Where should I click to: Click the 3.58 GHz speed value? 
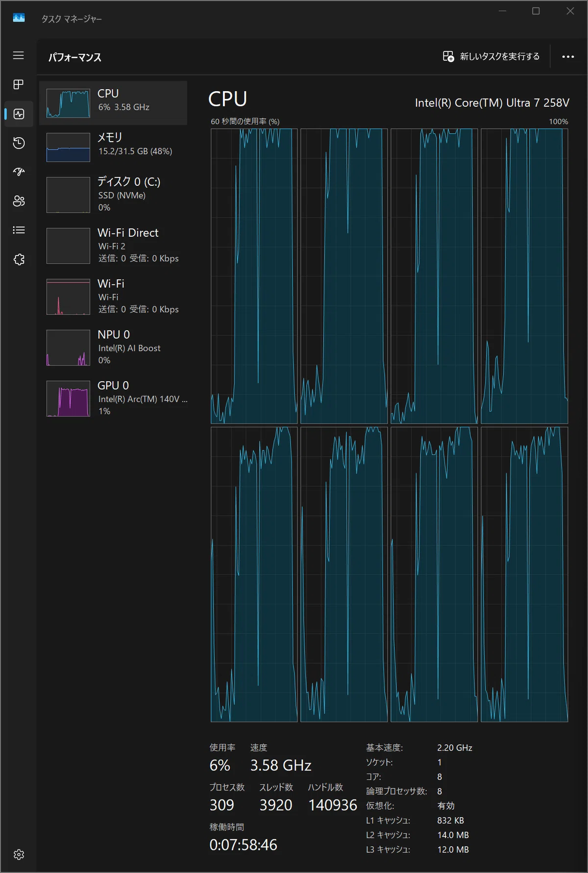(281, 765)
